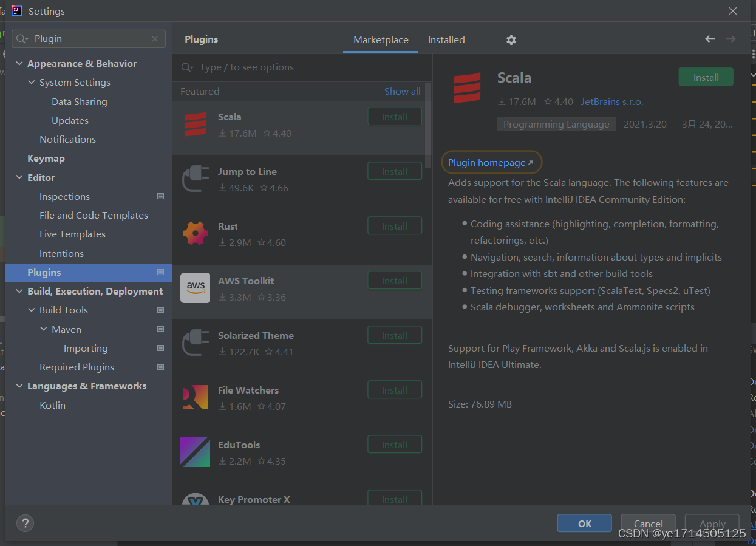Click project-level icon beside Required Plugins
The width and height of the screenshot is (756, 546).
161,367
